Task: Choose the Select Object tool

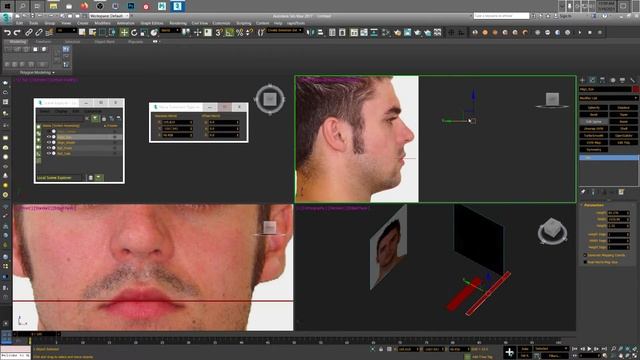Action: [82, 33]
